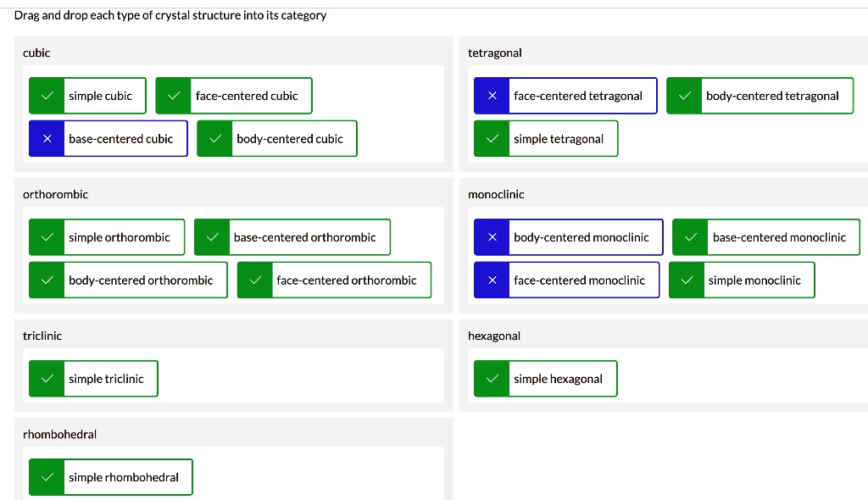Viewport: 868px width, 500px height.
Task: Click the triclinic category heading
Action: [42, 336]
